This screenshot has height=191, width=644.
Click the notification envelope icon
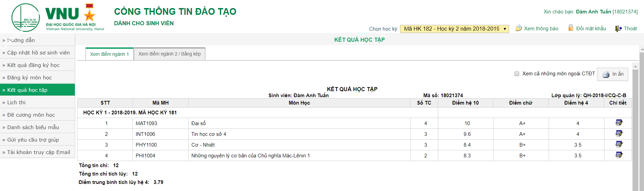(519, 28)
